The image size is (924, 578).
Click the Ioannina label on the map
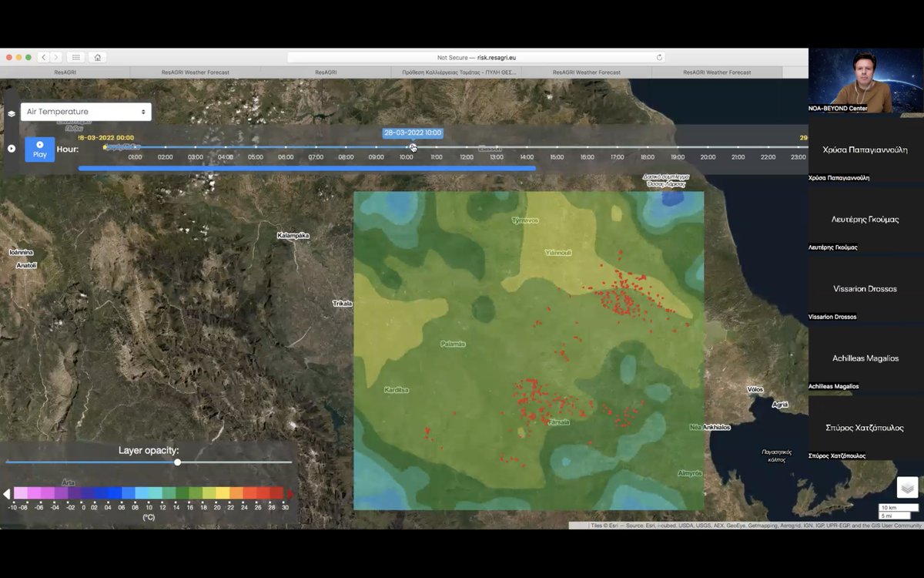click(x=20, y=252)
